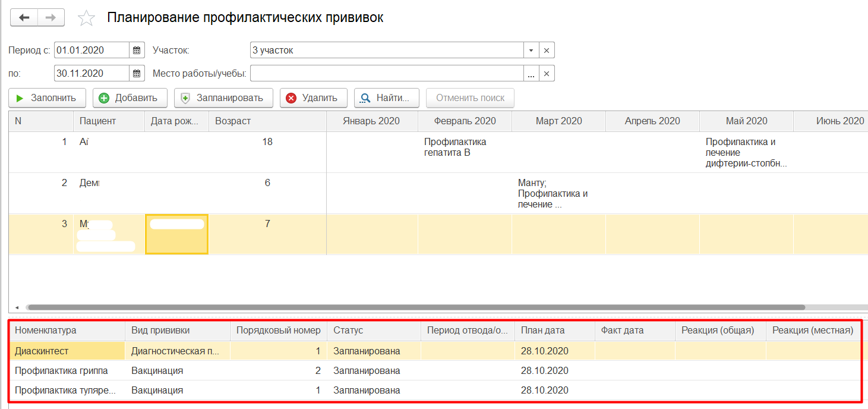The width and height of the screenshot is (868, 409).
Task: Click the forward navigation arrow
Action: [x=51, y=18]
